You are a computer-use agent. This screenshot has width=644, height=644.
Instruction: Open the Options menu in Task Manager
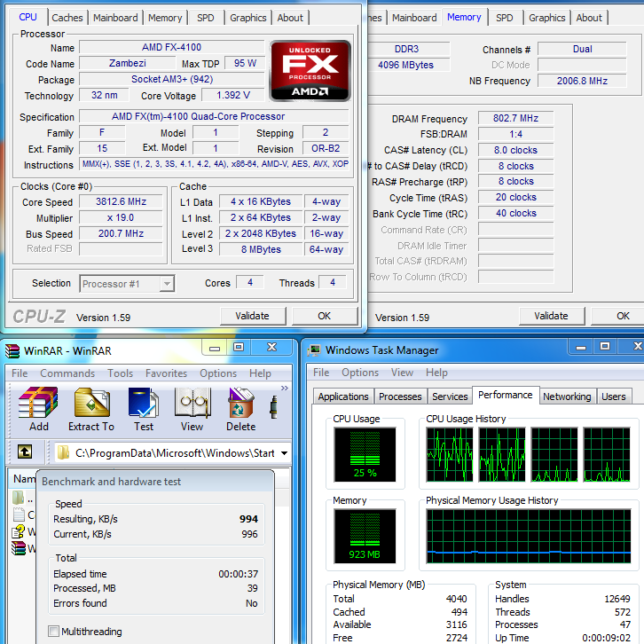coord(359,373)
